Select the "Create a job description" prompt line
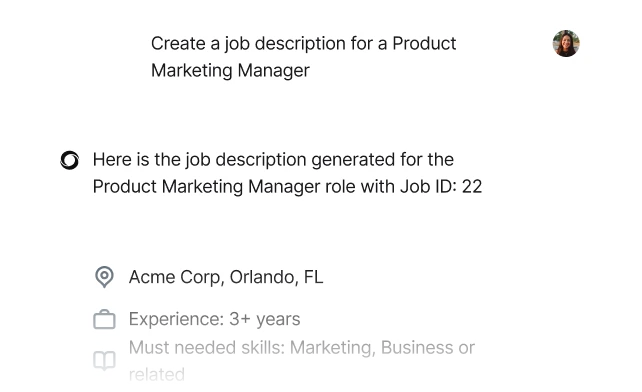 click(303, 44)
